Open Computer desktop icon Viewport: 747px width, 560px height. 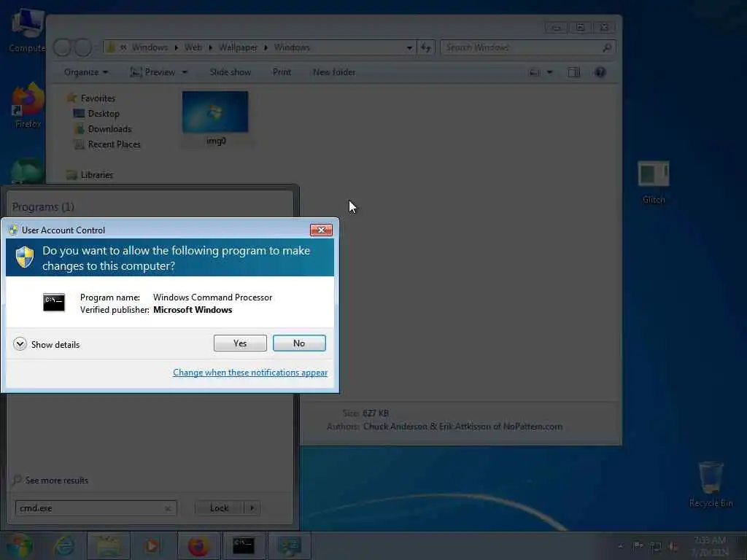coord(28,31)
